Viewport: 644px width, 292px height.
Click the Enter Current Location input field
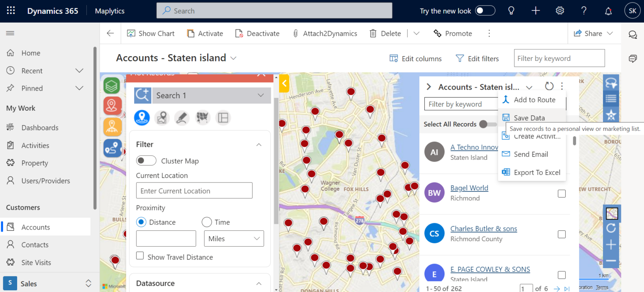194,190
